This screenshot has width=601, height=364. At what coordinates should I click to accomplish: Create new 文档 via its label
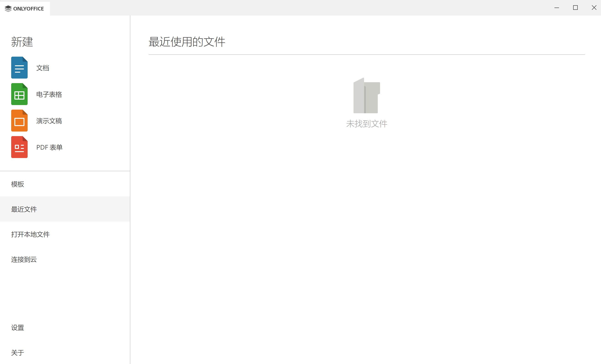(43, 68)
